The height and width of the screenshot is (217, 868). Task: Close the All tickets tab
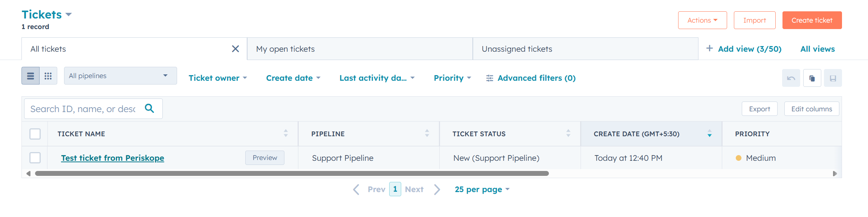235,49
